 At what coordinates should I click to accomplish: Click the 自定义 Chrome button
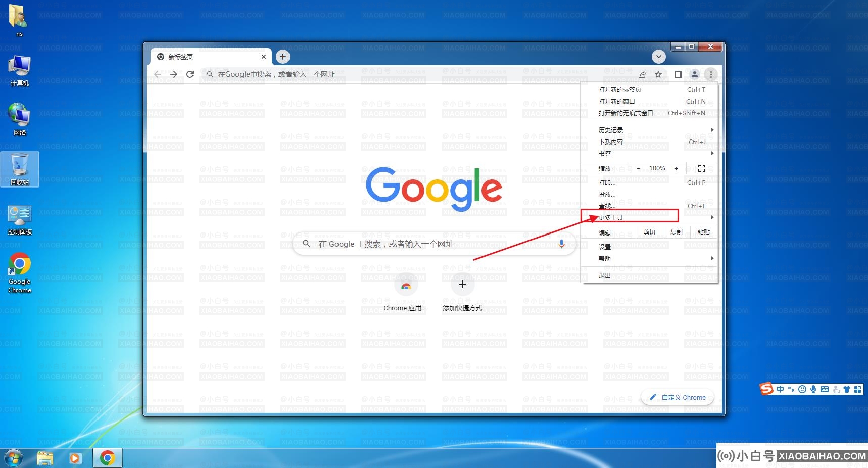point(678,397)
